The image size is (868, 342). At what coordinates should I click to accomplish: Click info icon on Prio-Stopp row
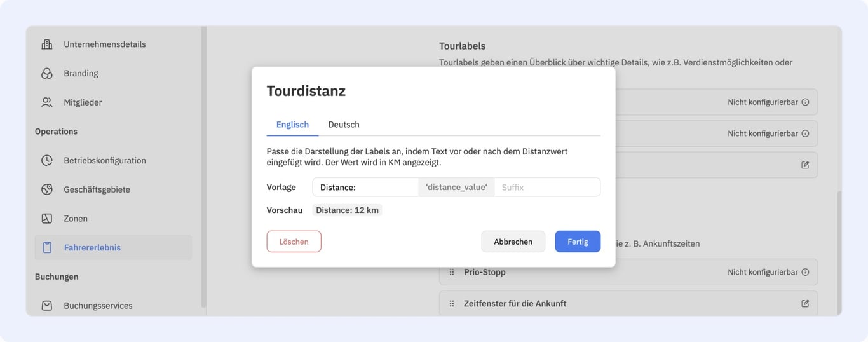[x=805, y=272]
